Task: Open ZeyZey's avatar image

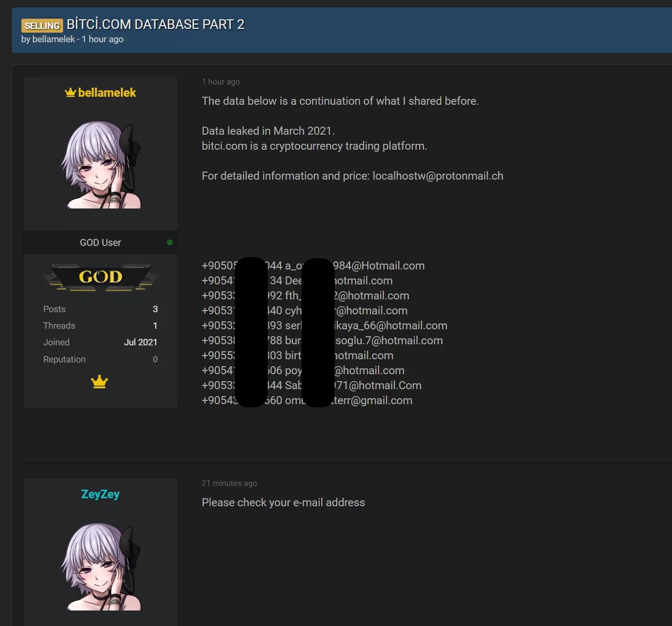Action: tap(101, 566)
